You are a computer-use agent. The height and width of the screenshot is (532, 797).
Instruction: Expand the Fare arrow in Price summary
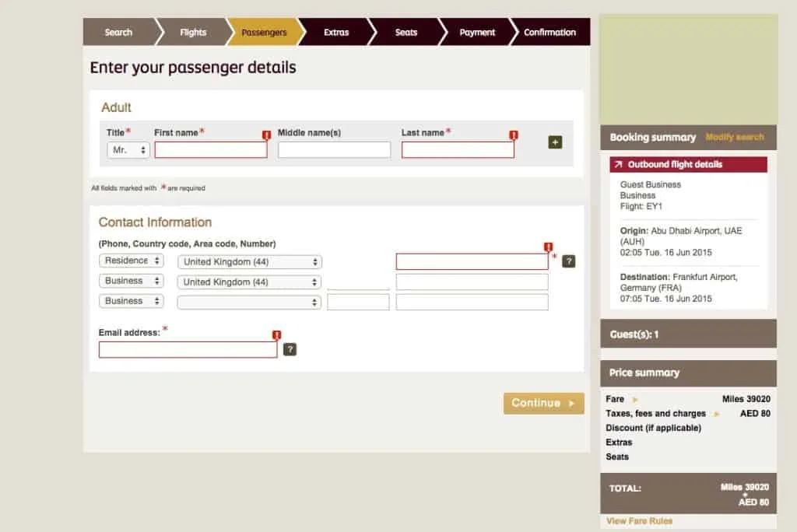635,400
